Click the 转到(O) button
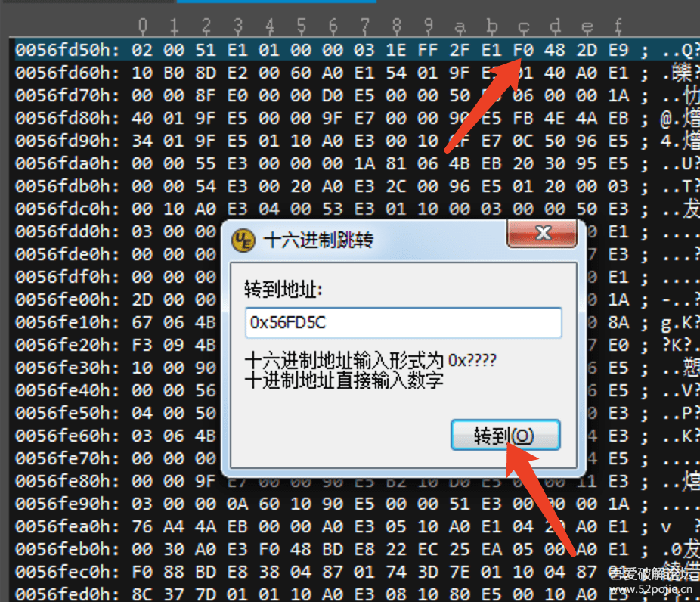Viewport: 700px width, 602px height. click(506, 435)
